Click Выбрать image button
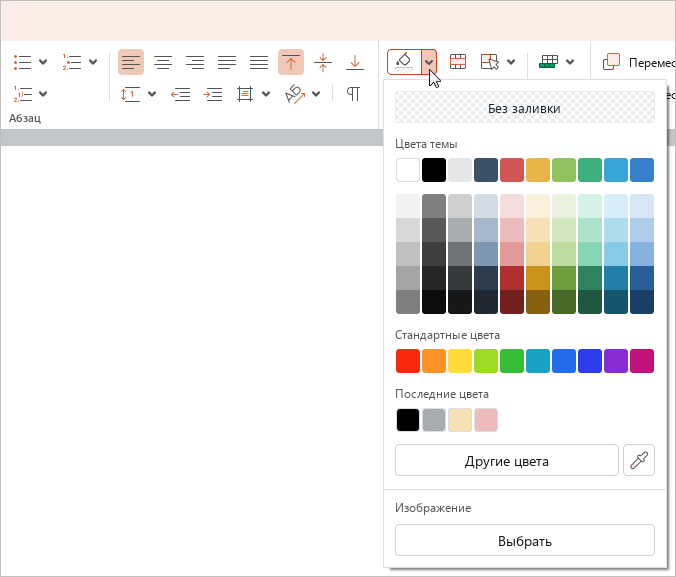This screenshot has height=577, width=676. point(525,540)
